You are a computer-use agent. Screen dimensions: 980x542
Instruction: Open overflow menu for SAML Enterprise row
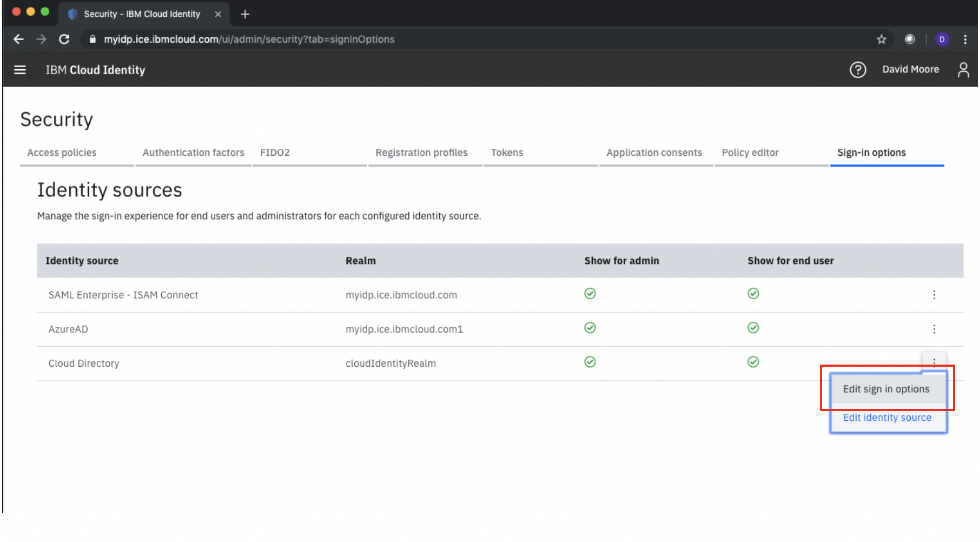click(x=934, y=295)
